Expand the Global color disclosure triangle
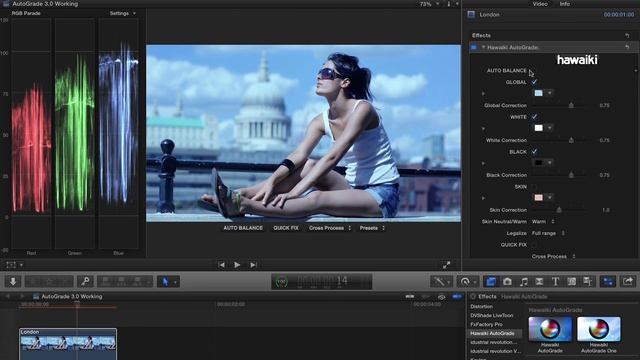This screenshot has height=360, width=640. 483,93
